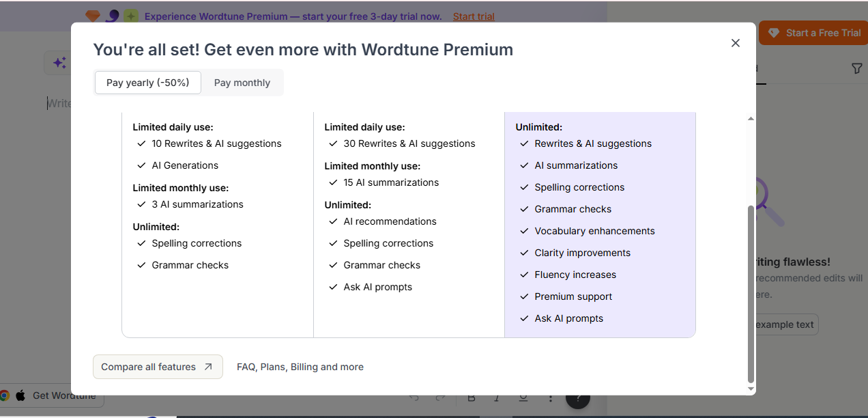Viewport: 868px width, 418px height.
Task: Click the Apple logo beside Get Wordtune
Action: 20,395
